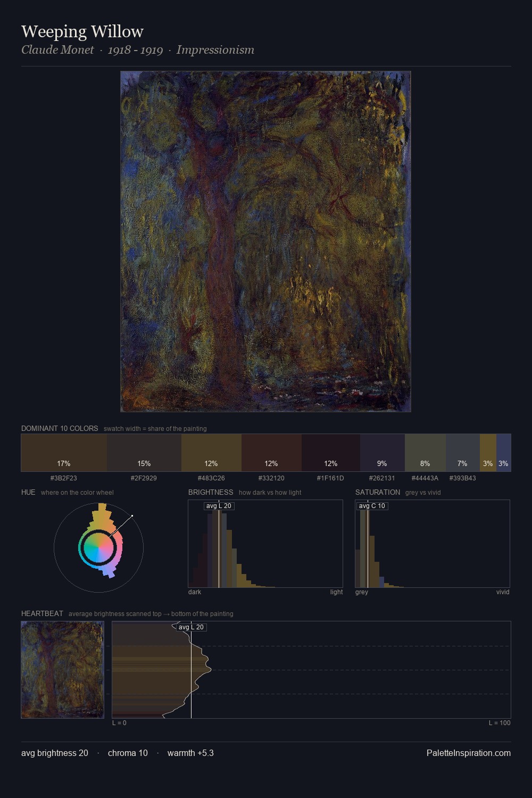Viewport: 532px width, 798px height.
Task: Click the 'dark' axis label
Action: click(195, 592)
